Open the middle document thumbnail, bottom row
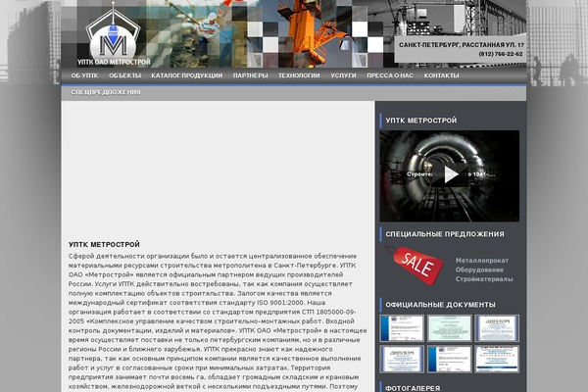This screenshot has height=392, width=588. [449, 360]
